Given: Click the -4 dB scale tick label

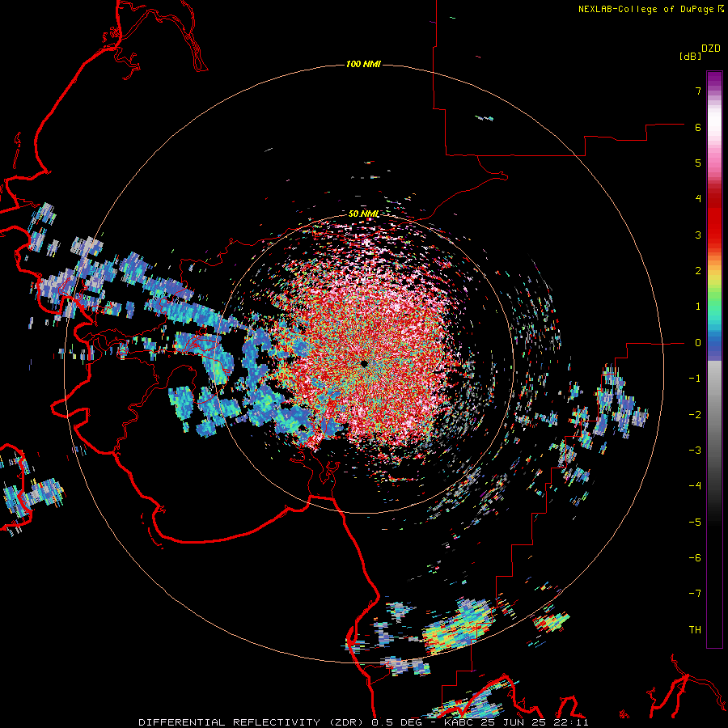Looking at the screenshot, I should click(x=695, y=486).
